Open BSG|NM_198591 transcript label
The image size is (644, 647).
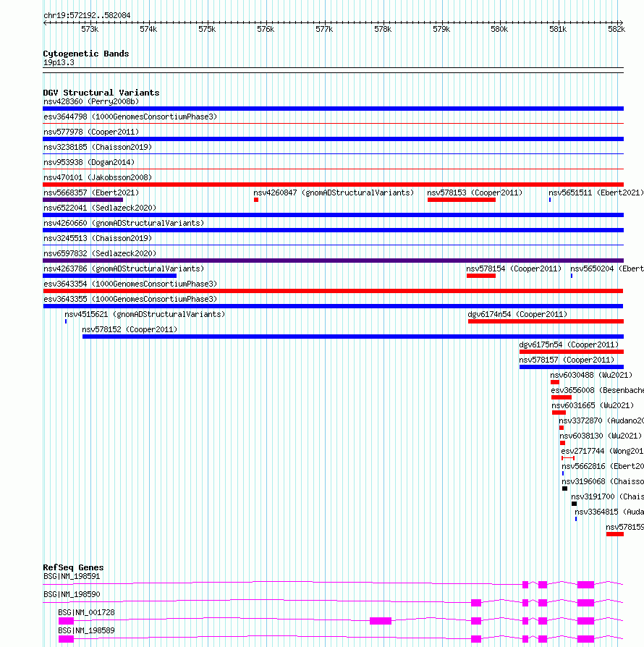click(x=72, y=577)
